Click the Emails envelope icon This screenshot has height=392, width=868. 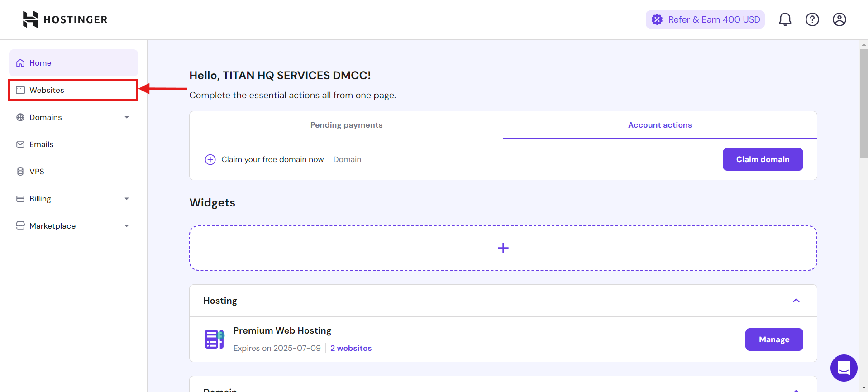[x=20, y=144]
